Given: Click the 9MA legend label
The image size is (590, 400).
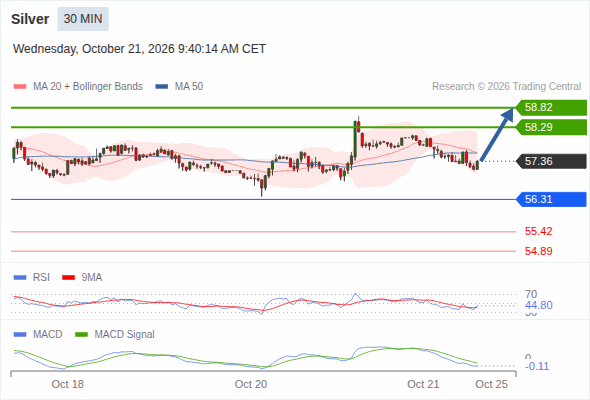Looking at the screenshot, I should pos(92,278).
